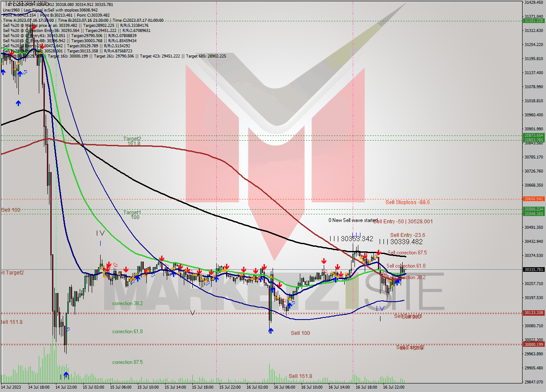Viewport: 546px width, 392px height.
Task: Click the '16 Jul 06:00' time axis label
Action: coord(284,387)
